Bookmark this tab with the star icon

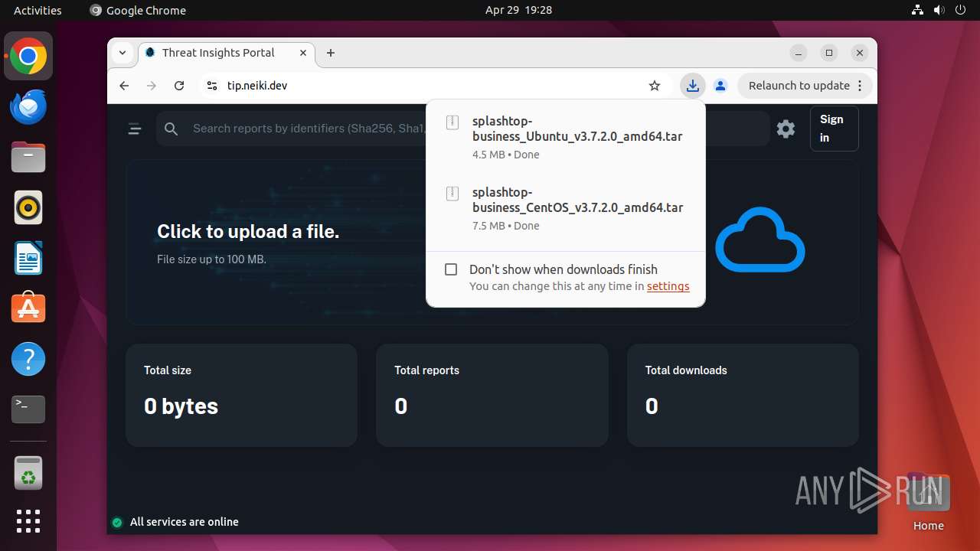[655, 86]
